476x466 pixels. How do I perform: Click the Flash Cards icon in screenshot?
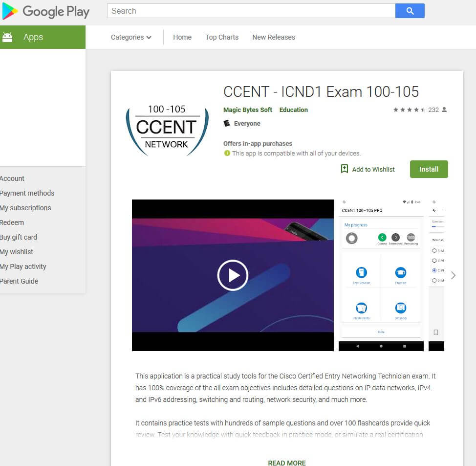coord(361,308)
